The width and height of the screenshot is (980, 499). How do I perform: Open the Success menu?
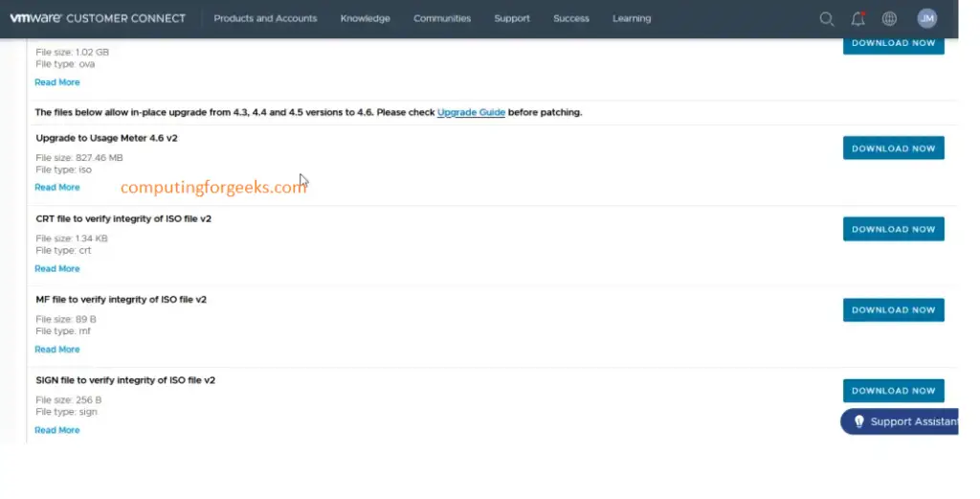[x=571, y=19]
